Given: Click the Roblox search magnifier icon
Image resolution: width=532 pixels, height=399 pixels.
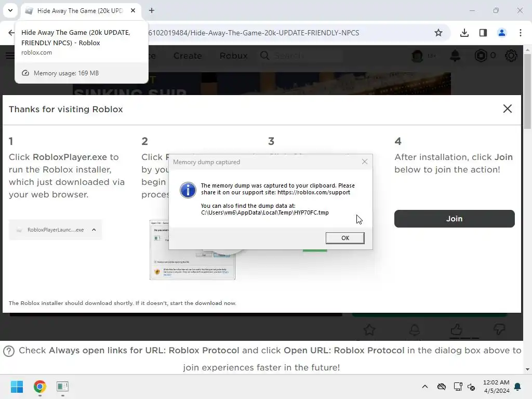Looking at the screenshot, I should click(x=264, y=56).
